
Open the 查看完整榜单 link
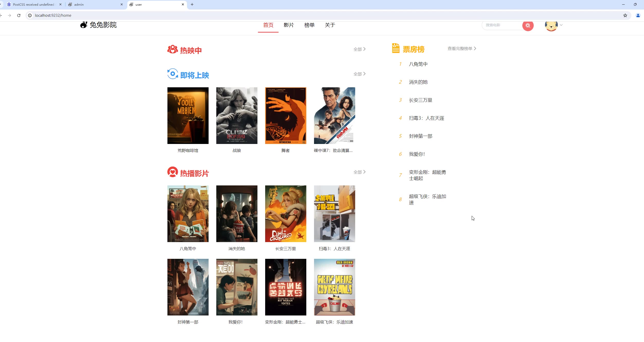point(462,48)
